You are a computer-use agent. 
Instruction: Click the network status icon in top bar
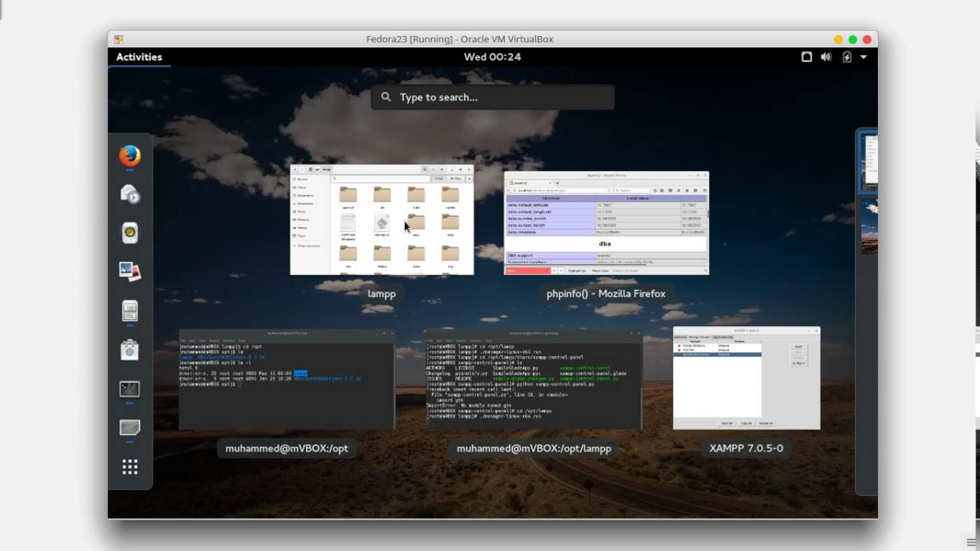pyautogui.click(x=806, y=57)
